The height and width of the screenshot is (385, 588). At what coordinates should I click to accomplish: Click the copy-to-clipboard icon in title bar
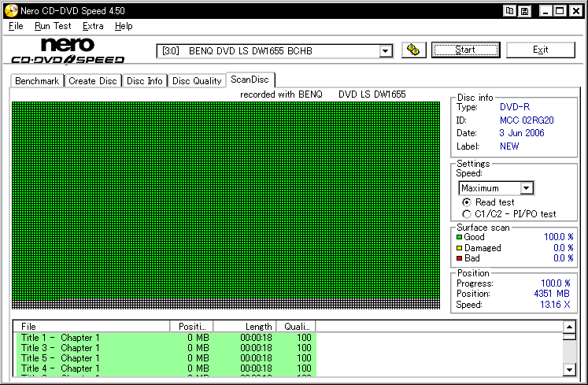click(x=509, y=11)
